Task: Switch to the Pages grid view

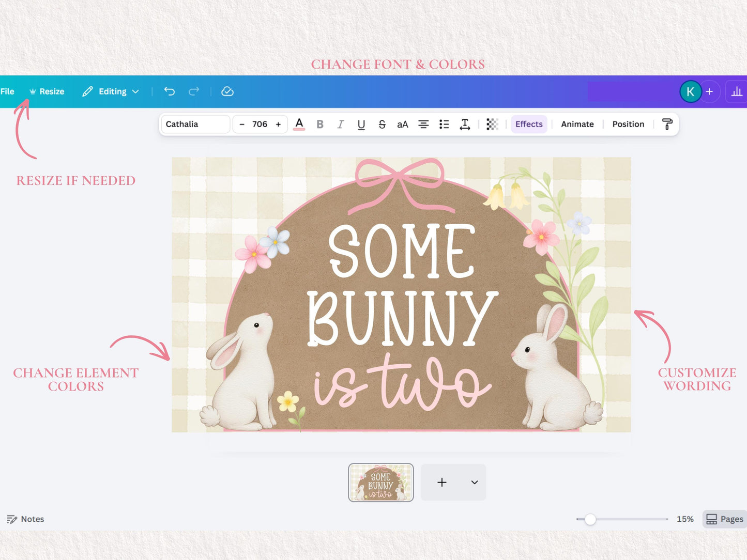Action: (725, 519)
